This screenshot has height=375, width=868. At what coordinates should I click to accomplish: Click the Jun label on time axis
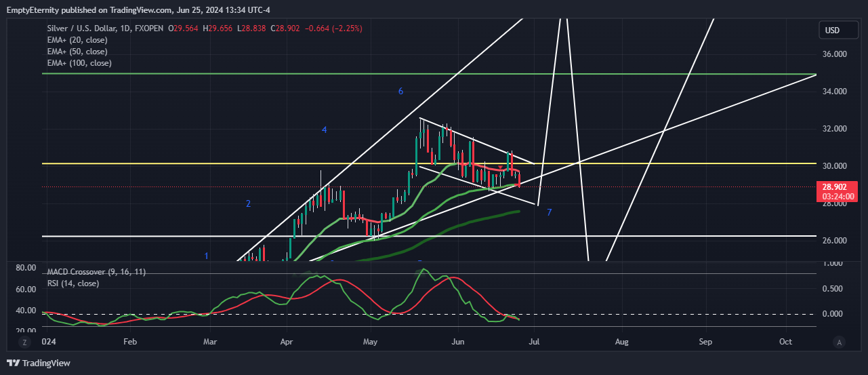458,342
